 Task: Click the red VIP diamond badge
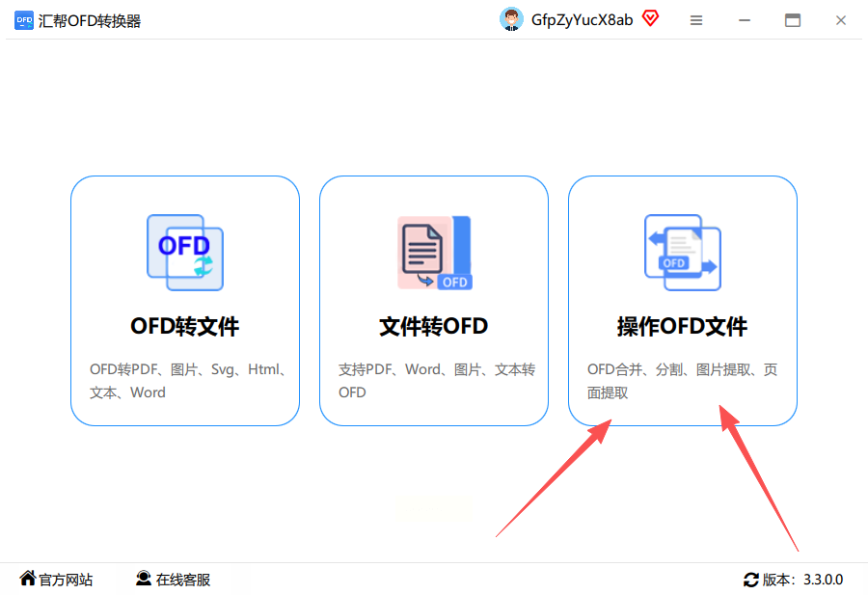point(650,19)
